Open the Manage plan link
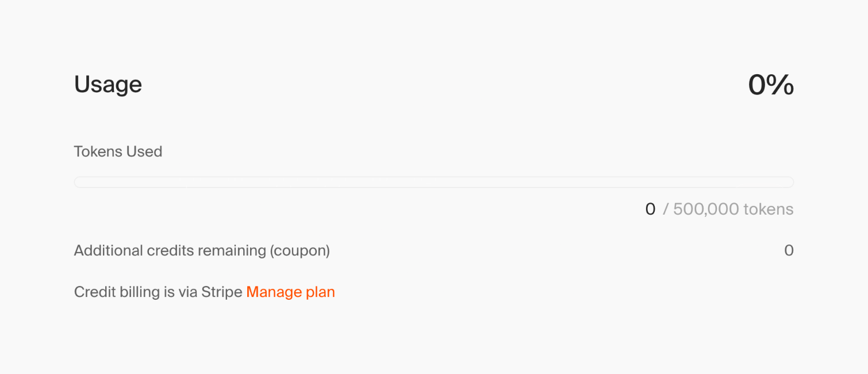 (290, 292)
